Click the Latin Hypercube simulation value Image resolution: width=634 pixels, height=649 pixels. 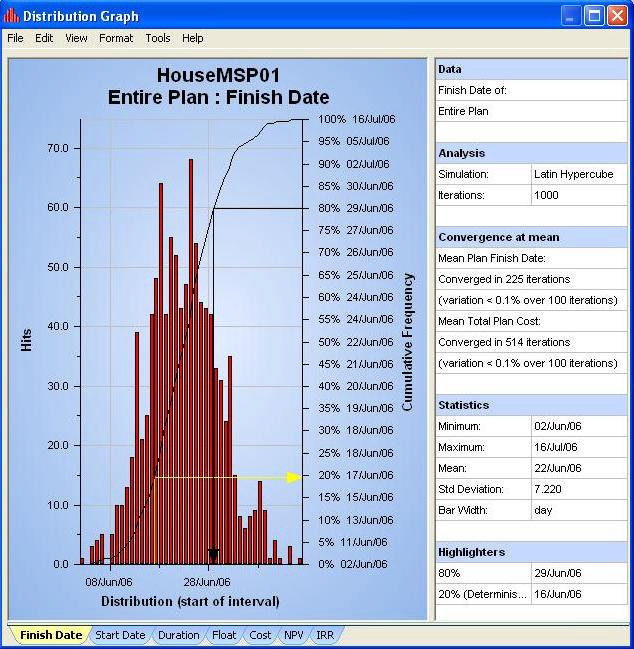(x=574, y=174)
